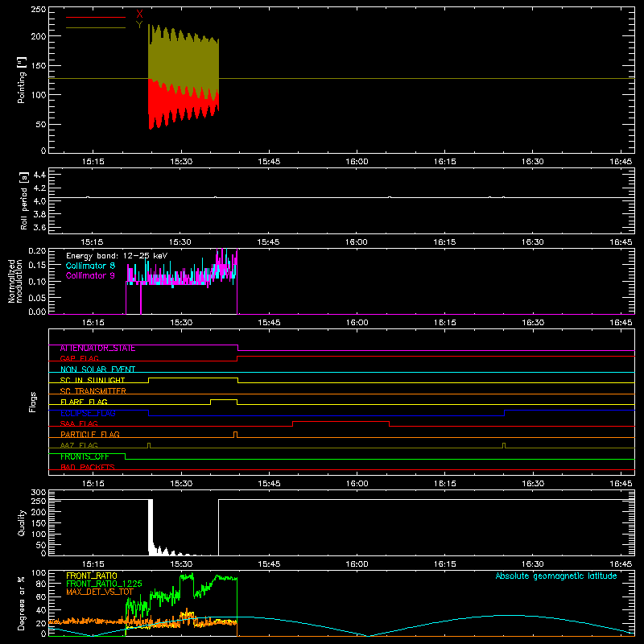Click the SAA_FLAG label

pos(79,423)
